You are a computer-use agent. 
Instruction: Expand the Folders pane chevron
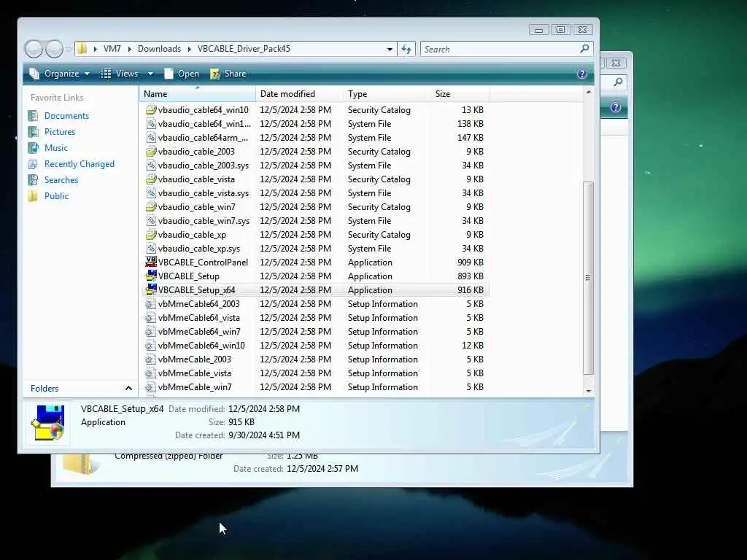[128, 388]
